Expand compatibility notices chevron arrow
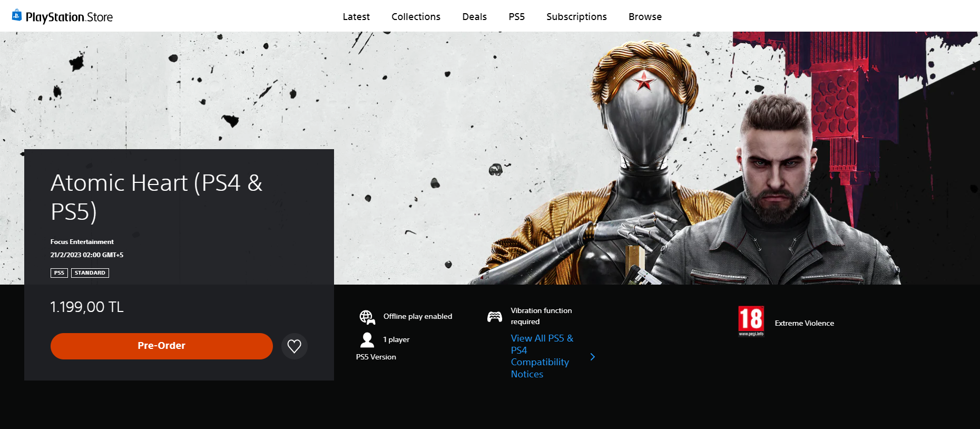 tap(593, 357)
